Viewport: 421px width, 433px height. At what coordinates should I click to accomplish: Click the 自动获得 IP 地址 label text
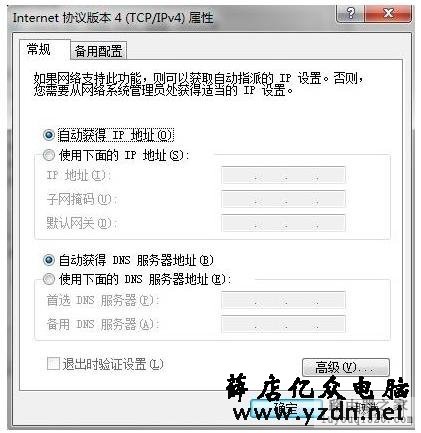(x=116, y=135)
